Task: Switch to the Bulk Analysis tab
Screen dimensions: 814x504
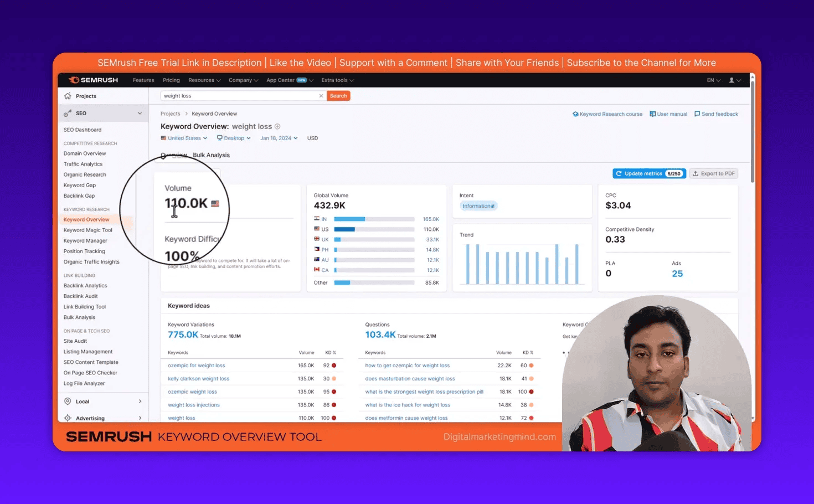Action: coord(211,155)
